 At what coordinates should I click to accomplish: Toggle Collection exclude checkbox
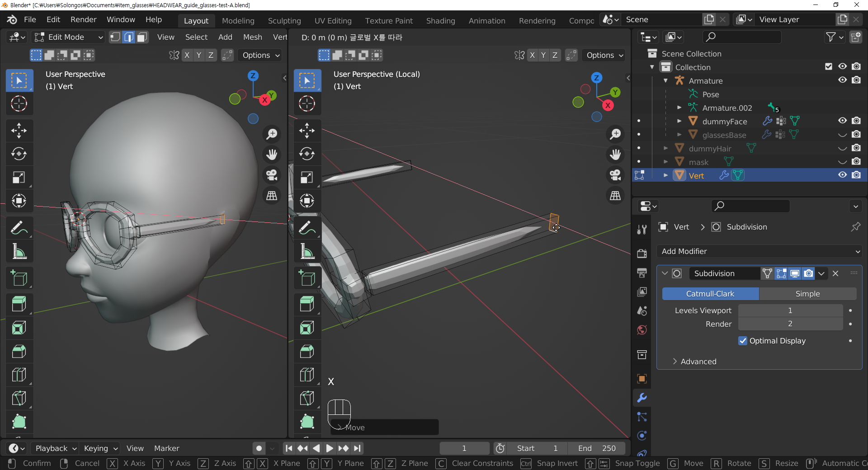[828, 66]
